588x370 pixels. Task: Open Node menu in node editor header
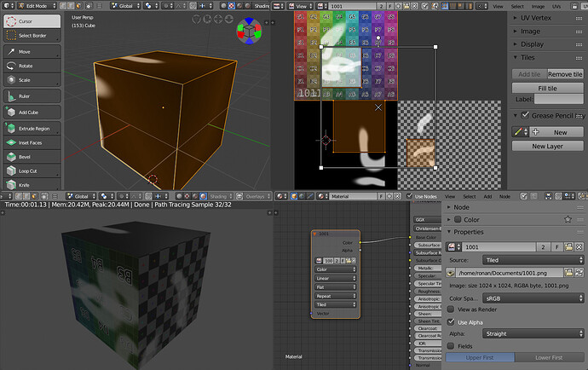click(504, 196)
